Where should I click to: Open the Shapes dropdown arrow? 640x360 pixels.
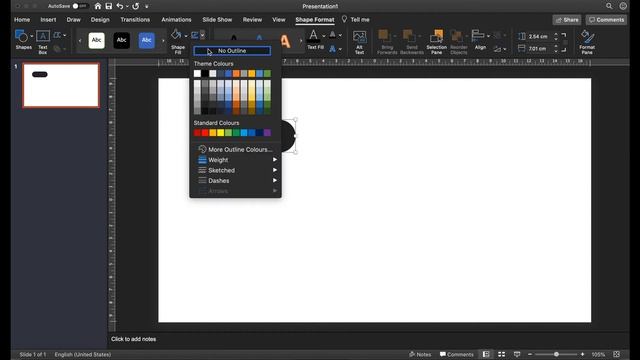[x=32, y=36]
